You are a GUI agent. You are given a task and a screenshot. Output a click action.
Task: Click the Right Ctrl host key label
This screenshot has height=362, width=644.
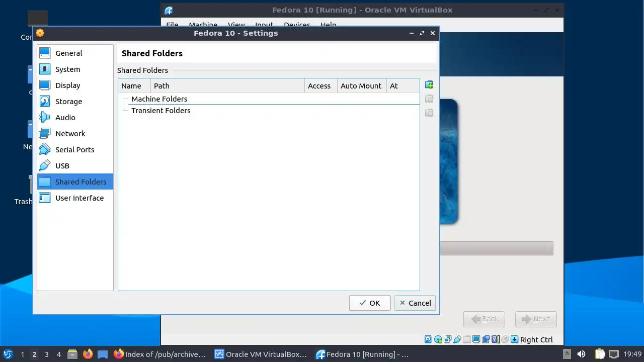point(536,340)
